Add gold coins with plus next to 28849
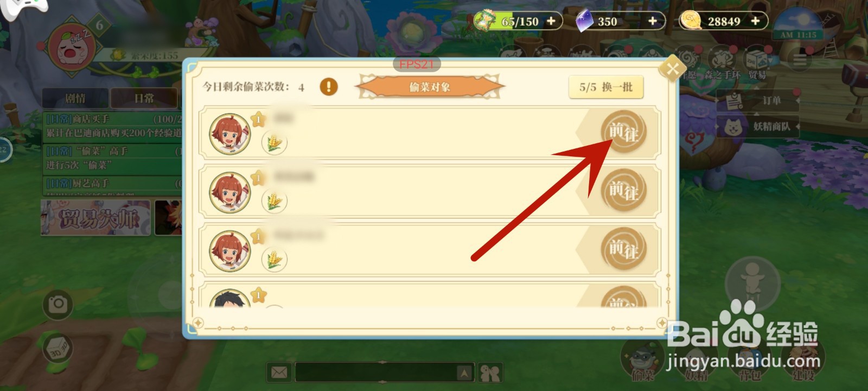Viewport: 868px width, 391px height. pyautogui.click(x=755, y=21)
